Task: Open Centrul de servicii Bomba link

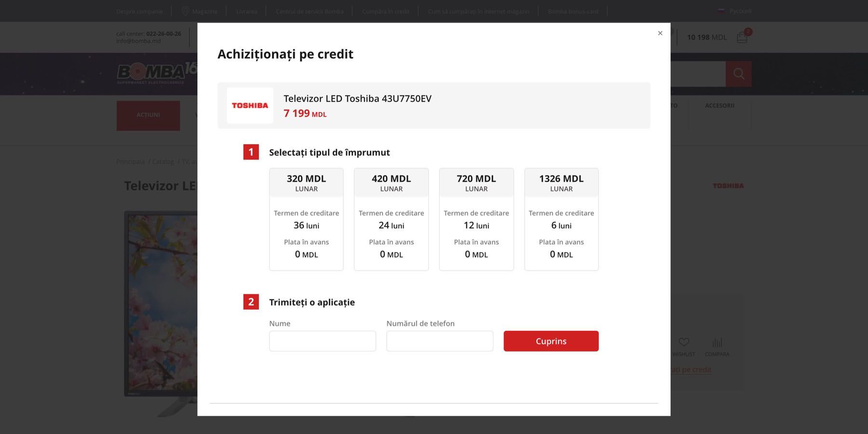Action: (x=310, y=11)
